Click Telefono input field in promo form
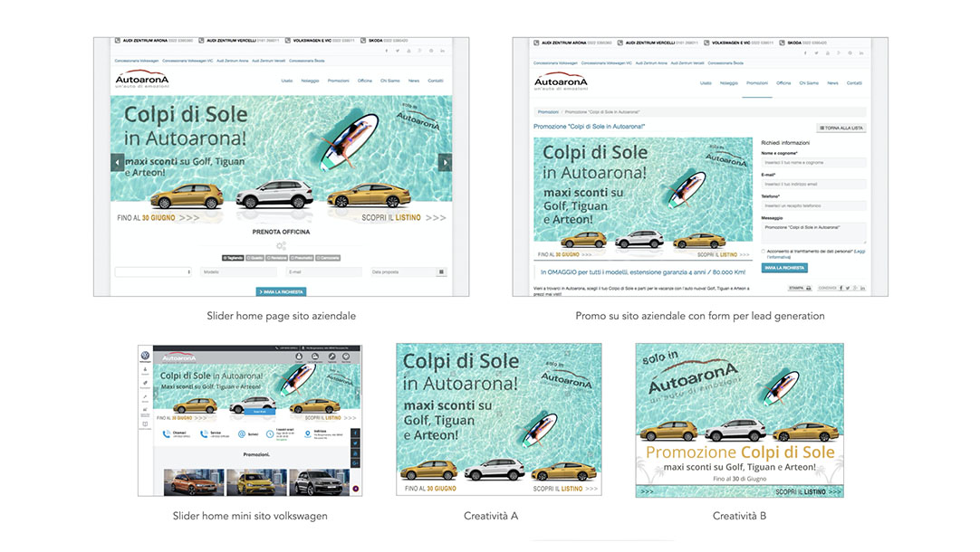 [x=813, y=205]
